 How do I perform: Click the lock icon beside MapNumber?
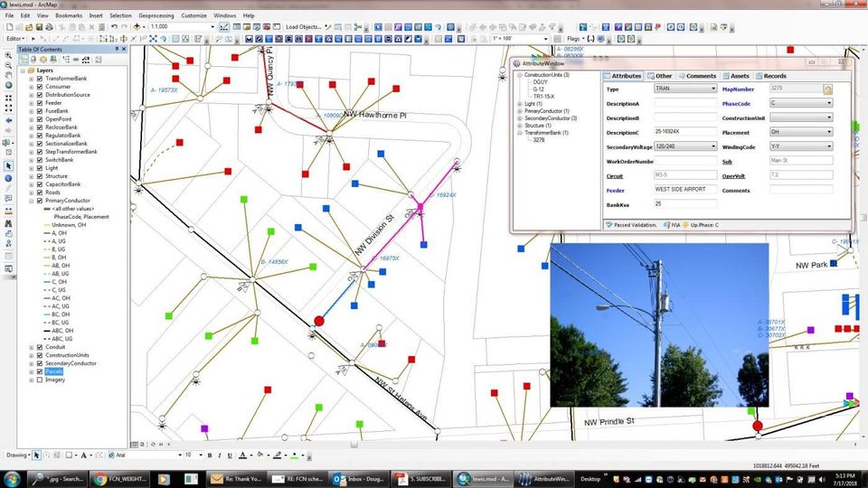(x=827, y=89)
